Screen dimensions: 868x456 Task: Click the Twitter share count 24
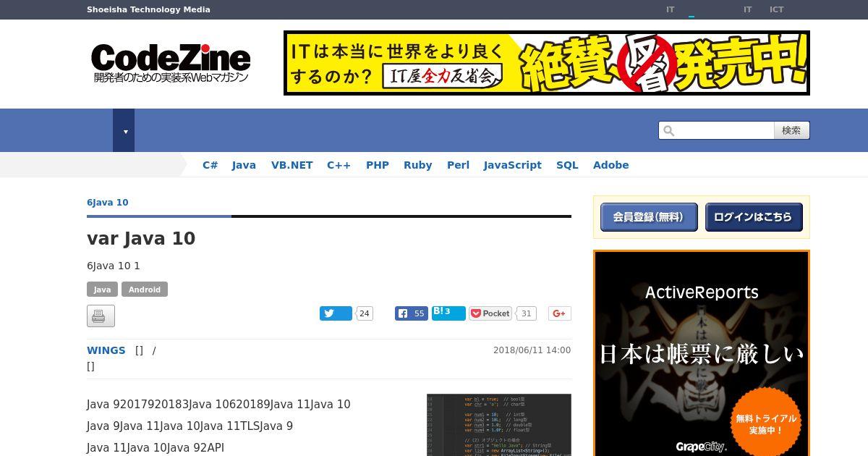click(365, 313)
